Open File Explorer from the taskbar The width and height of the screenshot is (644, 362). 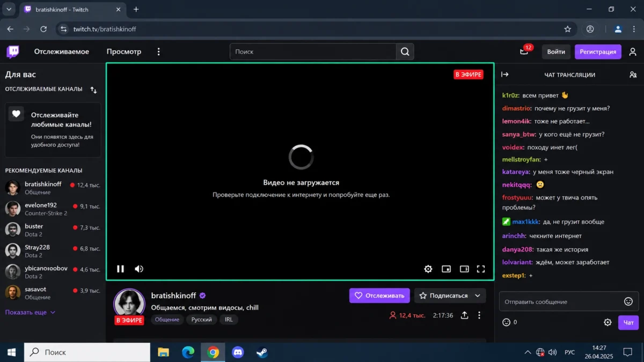point(163,352)
